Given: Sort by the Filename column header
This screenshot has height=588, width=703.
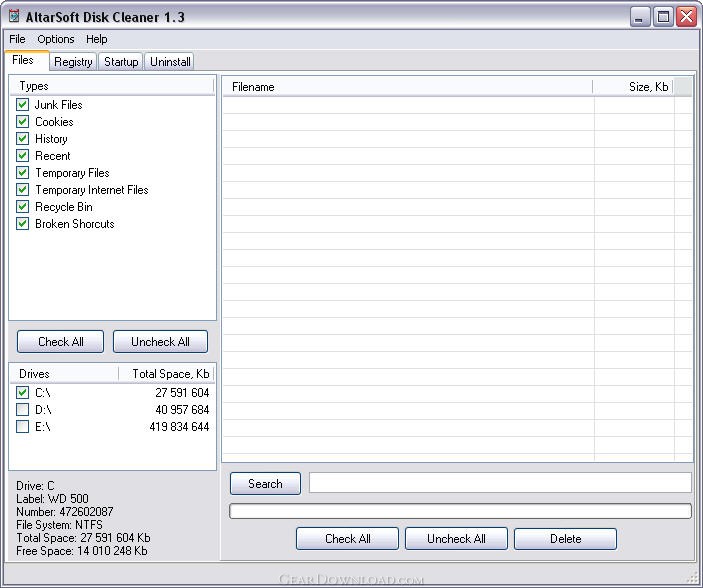Looking at the screenshot, I should tap(408, 87).
